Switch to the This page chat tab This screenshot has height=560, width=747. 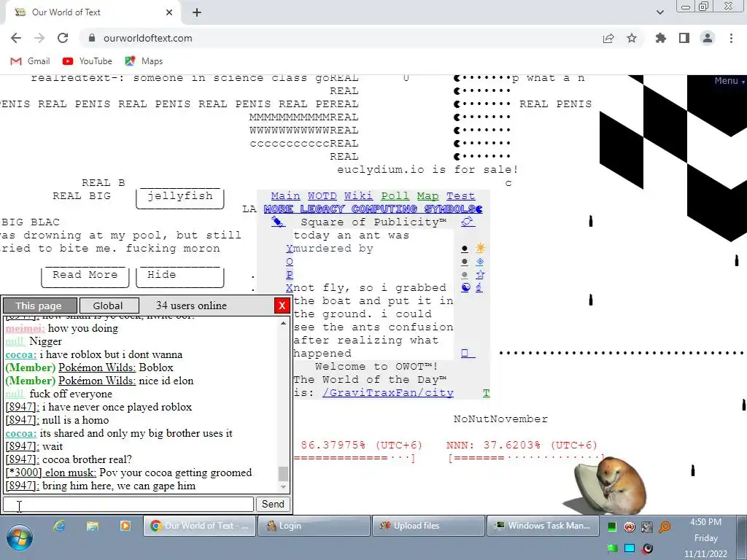[x=39, y=306]
